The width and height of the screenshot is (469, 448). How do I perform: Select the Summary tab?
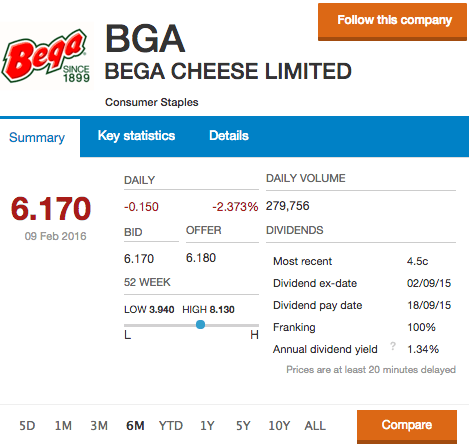click(37, 138)
